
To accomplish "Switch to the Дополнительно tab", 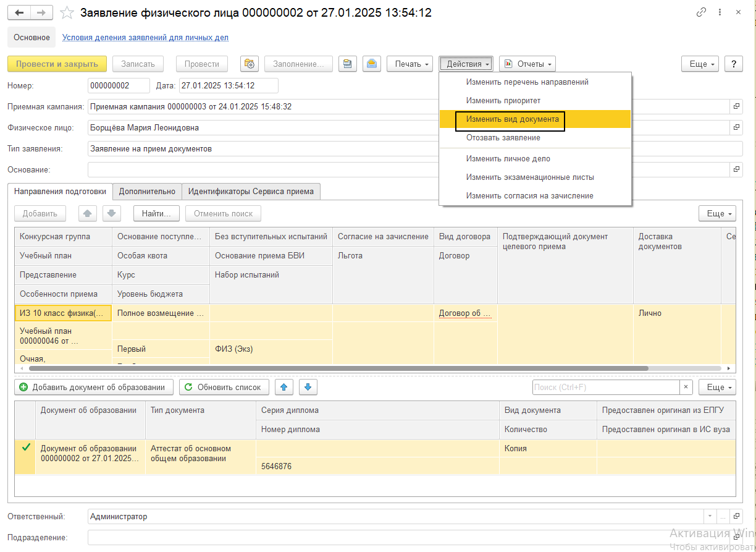I will [147, 192].
